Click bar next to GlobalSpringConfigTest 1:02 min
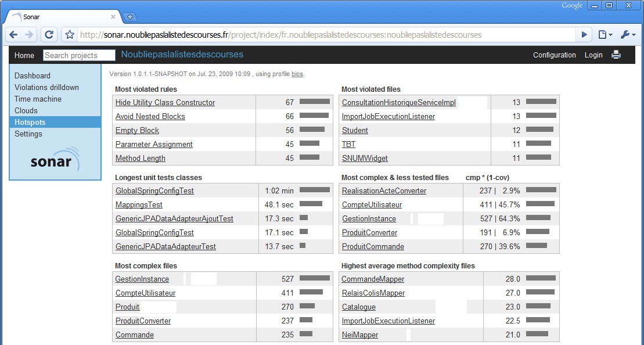 click(314, 190)
